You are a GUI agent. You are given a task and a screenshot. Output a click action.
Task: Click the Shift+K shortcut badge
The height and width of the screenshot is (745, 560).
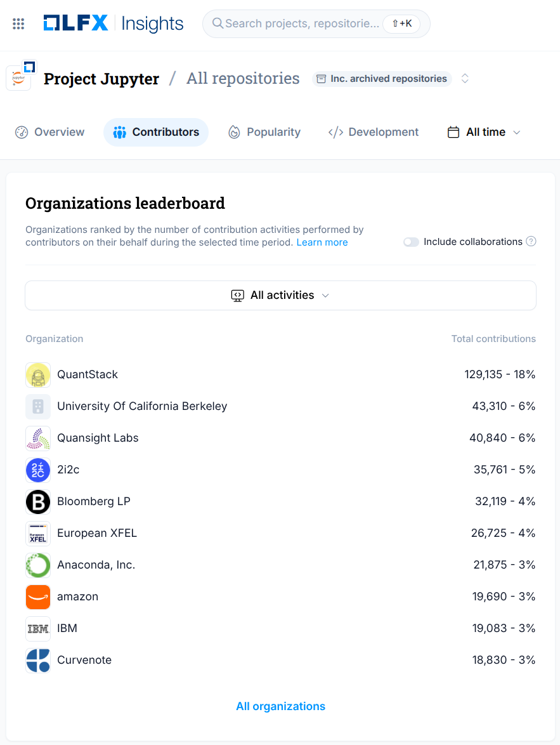click(401, 23)
